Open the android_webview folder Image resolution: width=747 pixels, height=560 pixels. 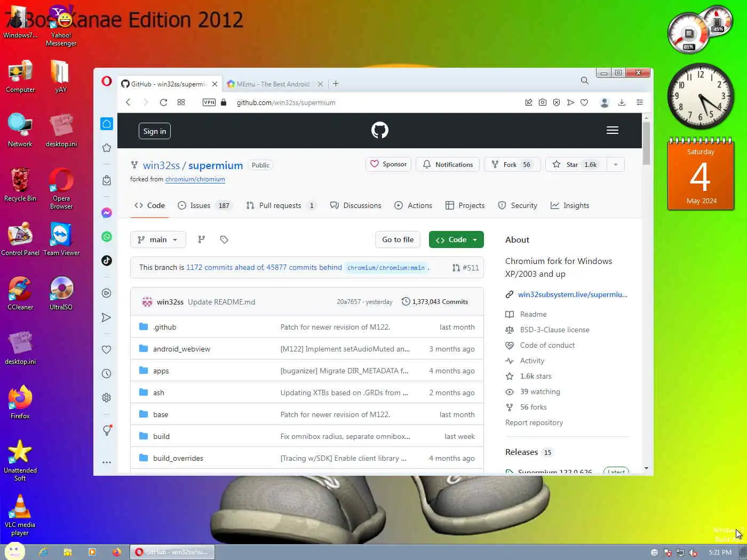(181, 349)
